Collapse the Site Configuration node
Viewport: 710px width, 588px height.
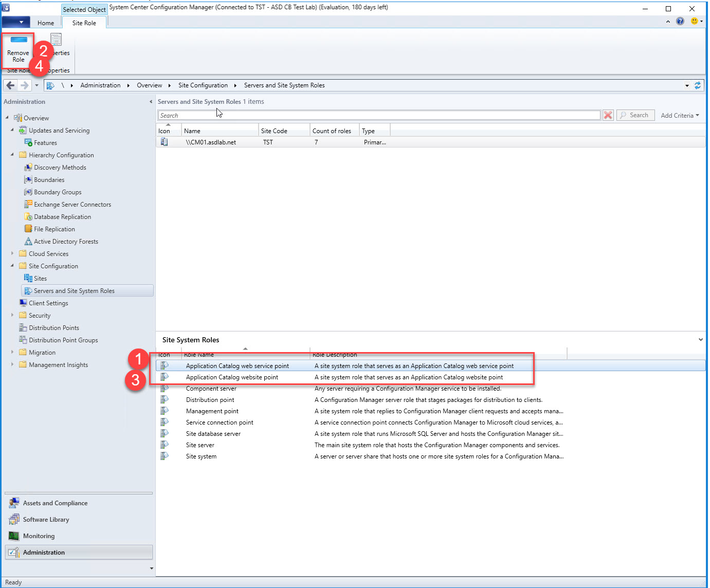pos(12,266)
